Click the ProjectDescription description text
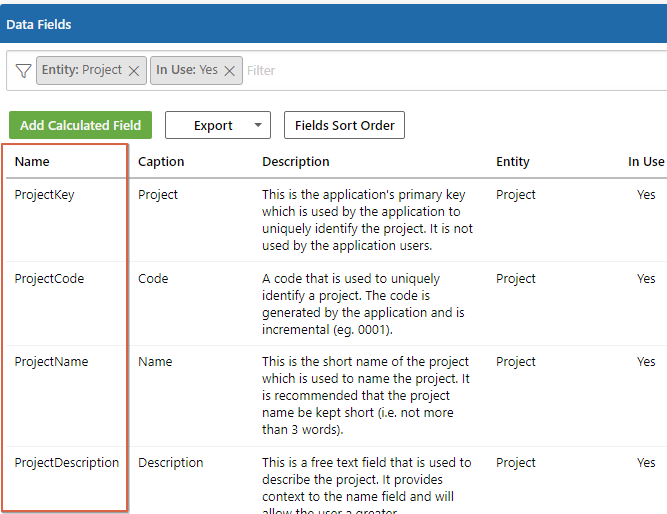 367,485
